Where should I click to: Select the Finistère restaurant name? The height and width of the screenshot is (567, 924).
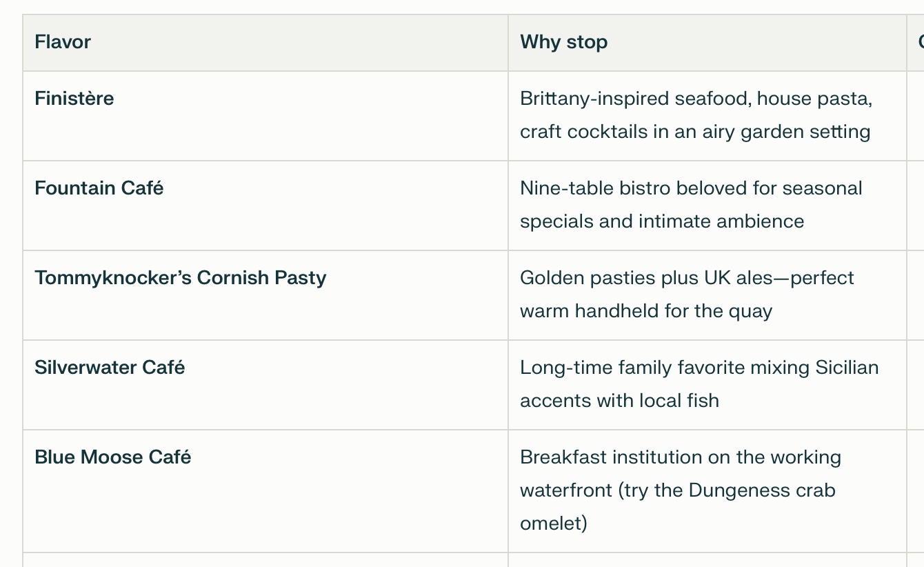(74, 99)
